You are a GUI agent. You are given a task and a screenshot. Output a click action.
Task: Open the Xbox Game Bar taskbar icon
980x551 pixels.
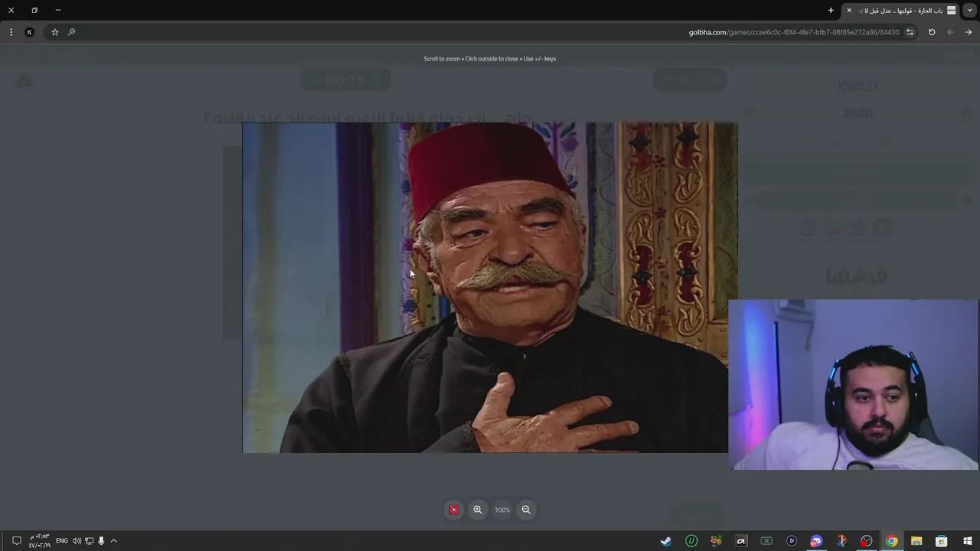pyautogui.click(x=766, y=541)
